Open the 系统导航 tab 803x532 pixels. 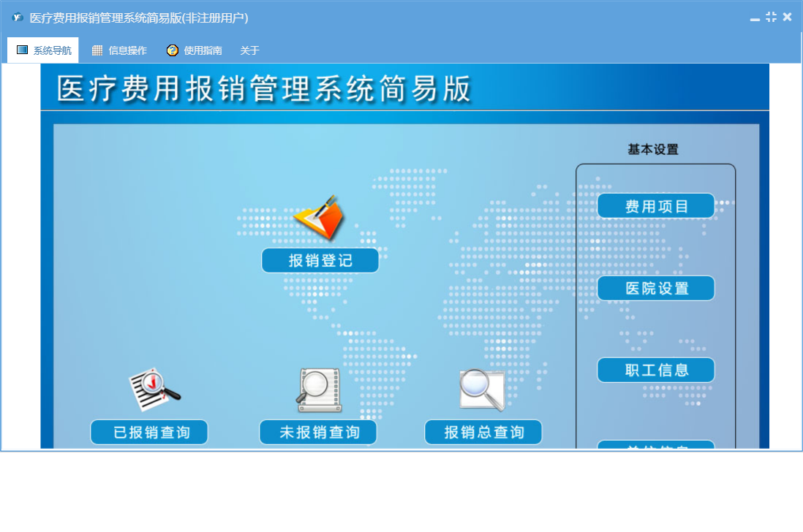coord(43,50)
